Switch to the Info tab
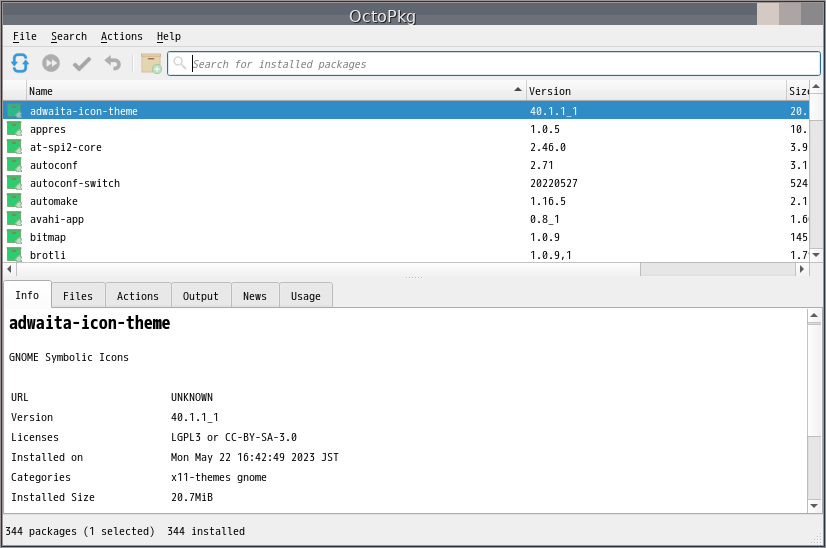Screen dimensions: 826x548 click(27, 295)
